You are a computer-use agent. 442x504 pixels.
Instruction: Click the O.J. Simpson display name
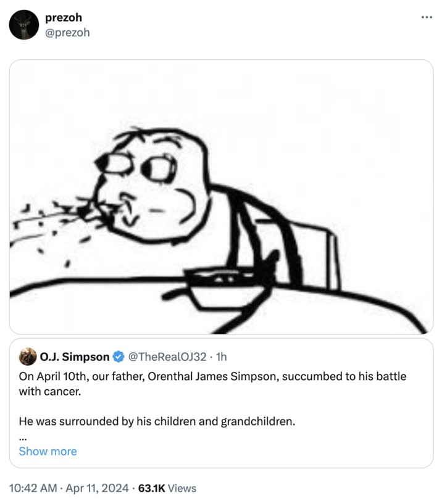click(x=74, y=357)
